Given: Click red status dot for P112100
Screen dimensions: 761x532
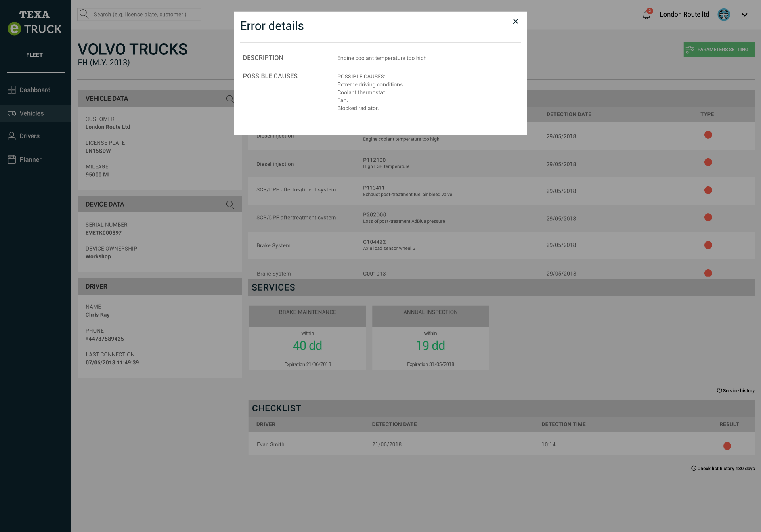Looking at the screenshot, I should pyautogui.click(x=708, y=162).
